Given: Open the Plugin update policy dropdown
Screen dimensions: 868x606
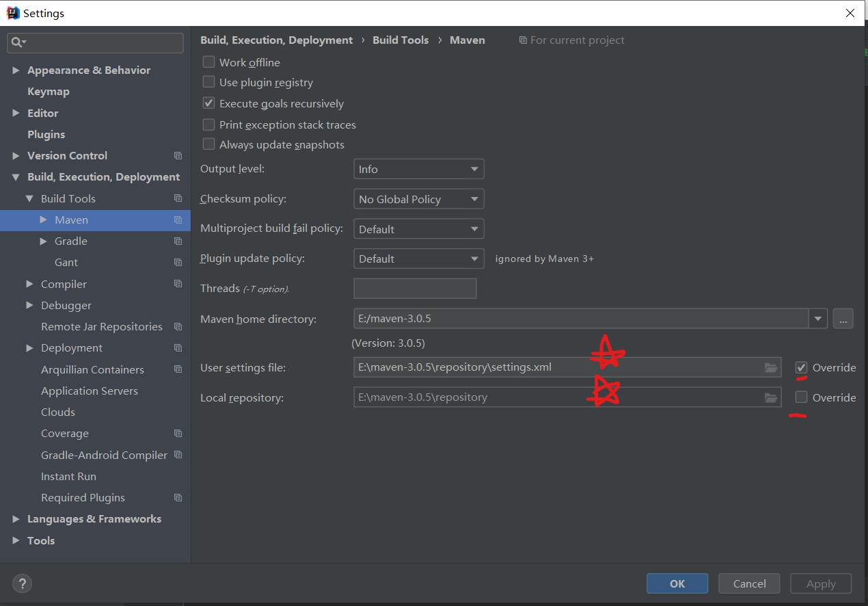Looking at the screenshot, I should pyautogui.click(x=419, y=259).
